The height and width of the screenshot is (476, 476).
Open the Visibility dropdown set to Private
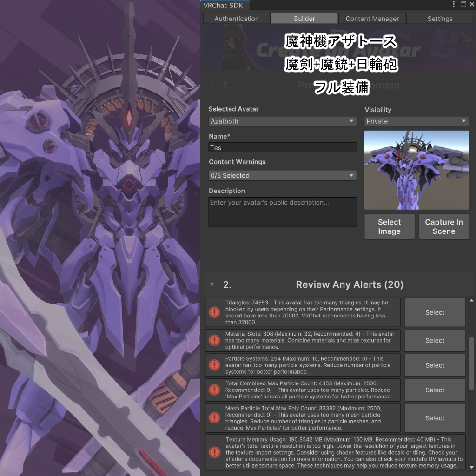click(x=416, y=121)
